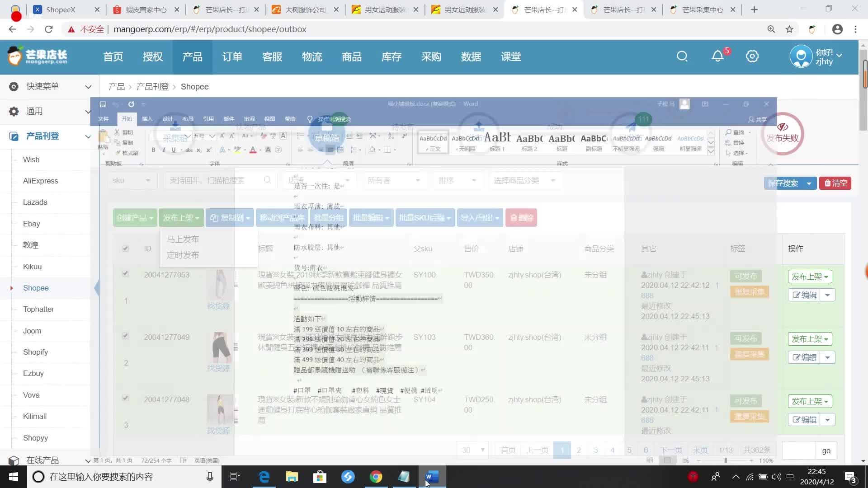The image size is (868, 488).
Task: Open the font color swatch in Word
Action: point(252,150)
